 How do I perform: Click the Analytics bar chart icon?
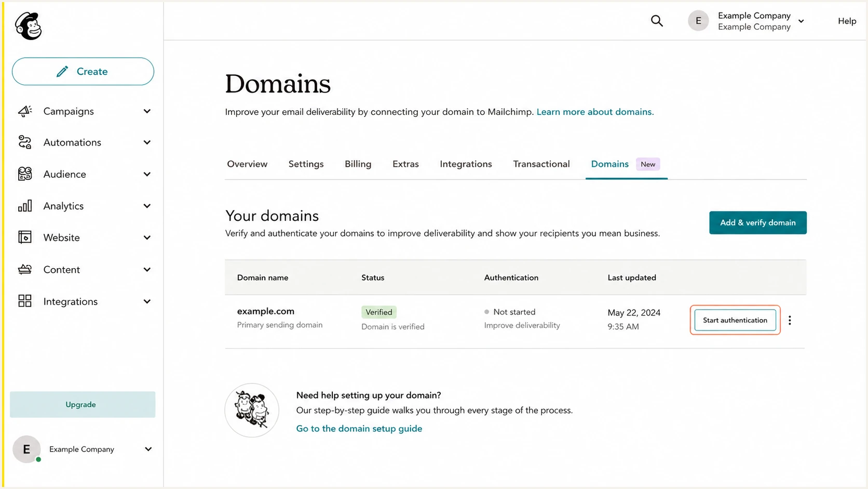click(x=25, y=206)
